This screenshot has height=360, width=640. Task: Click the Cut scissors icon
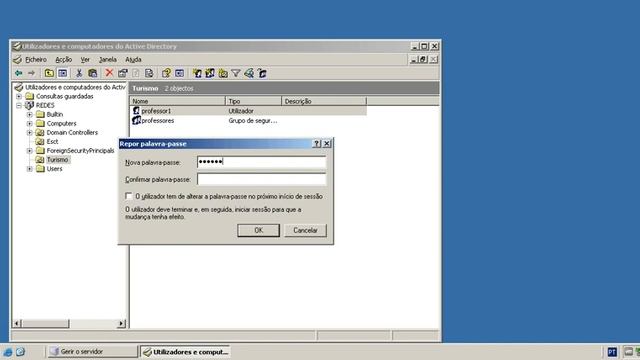click(x=79, y=73)
